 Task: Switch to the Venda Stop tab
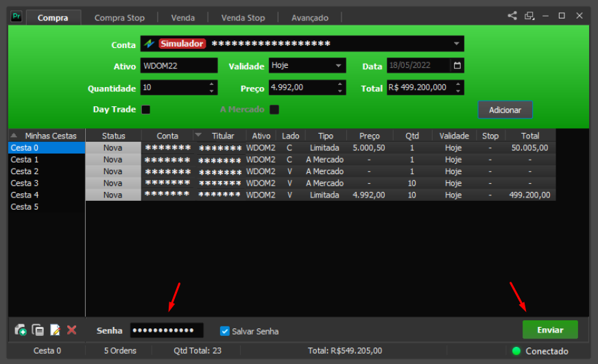coord(243,18)
